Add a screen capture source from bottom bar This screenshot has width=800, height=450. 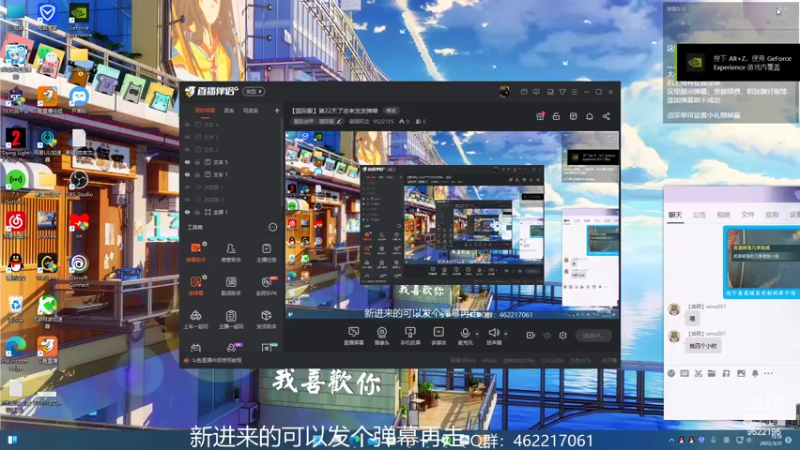click(x=354, y=336)
